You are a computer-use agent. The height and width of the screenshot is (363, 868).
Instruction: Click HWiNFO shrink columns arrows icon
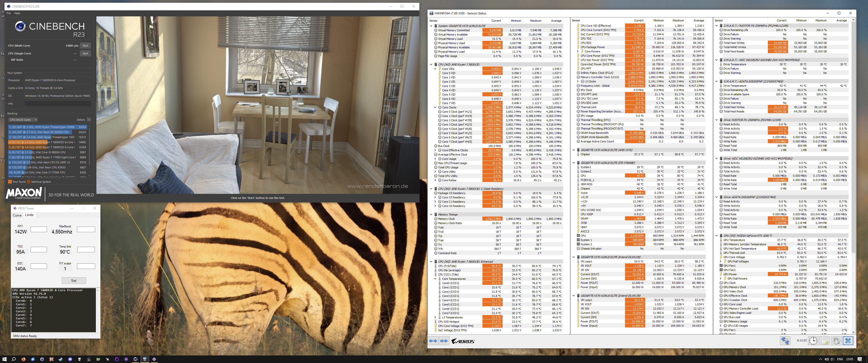(444, 341)
